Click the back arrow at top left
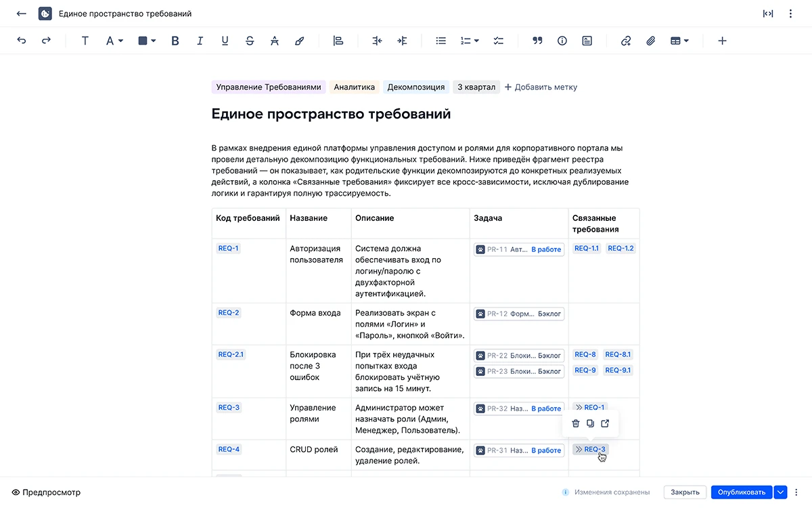 pos(22,14)
